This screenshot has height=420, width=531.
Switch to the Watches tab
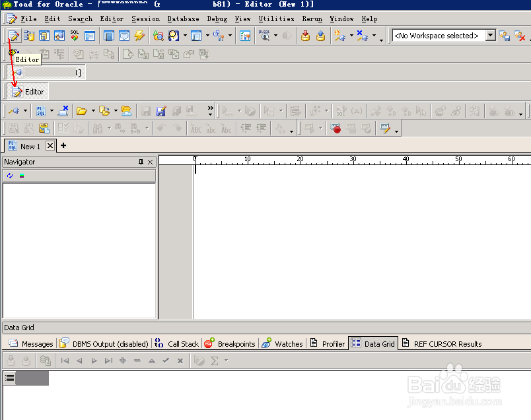point(282,343)
